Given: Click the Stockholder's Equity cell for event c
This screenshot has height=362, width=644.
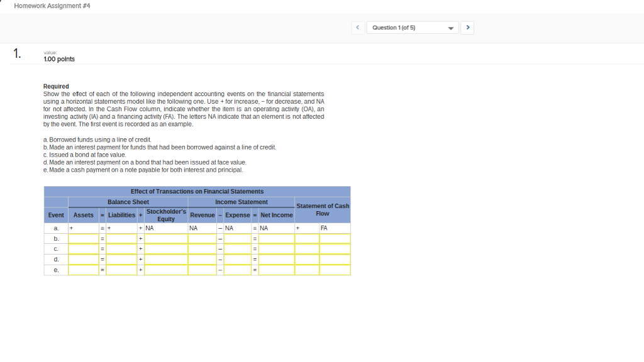Looking at the screenshot, I should click(x=166, y=249).
